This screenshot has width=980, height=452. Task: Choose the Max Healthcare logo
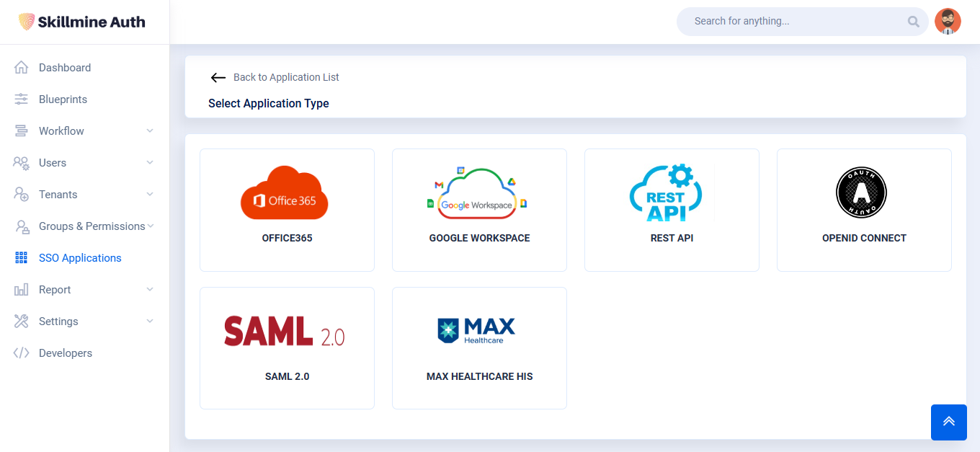pyautogui.click(x=476, y=330)
